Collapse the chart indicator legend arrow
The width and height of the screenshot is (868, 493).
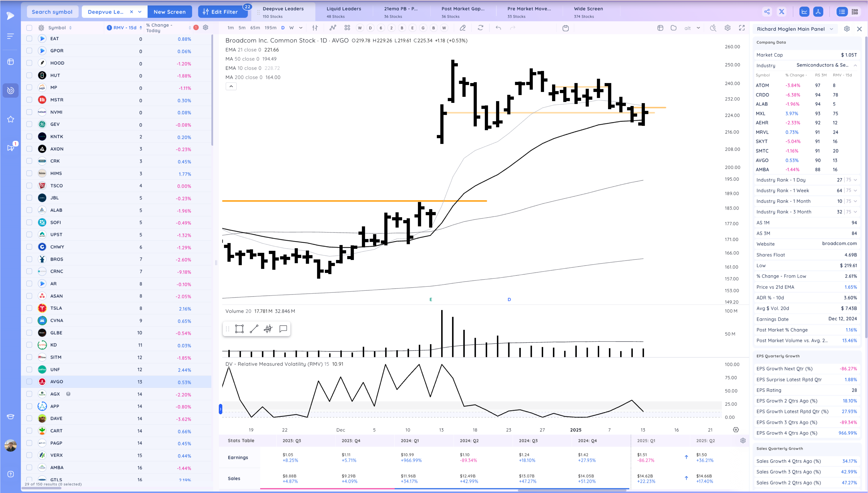(x=231, y=86)
